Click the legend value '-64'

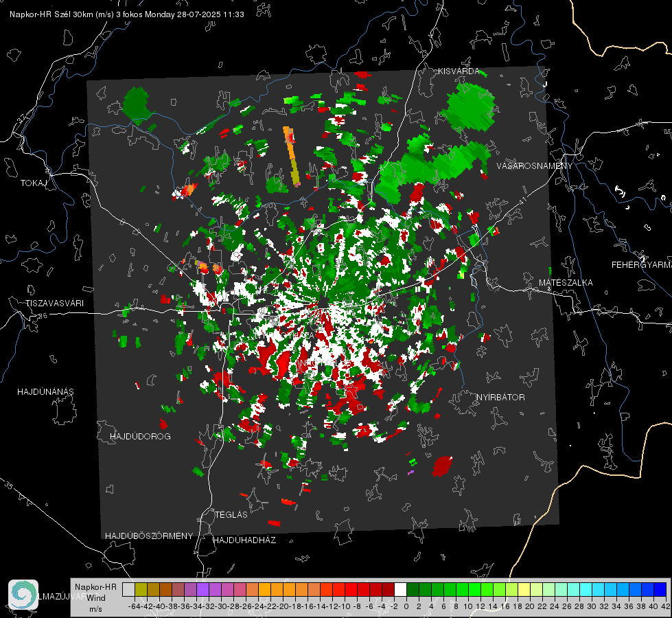coord(134,606)
